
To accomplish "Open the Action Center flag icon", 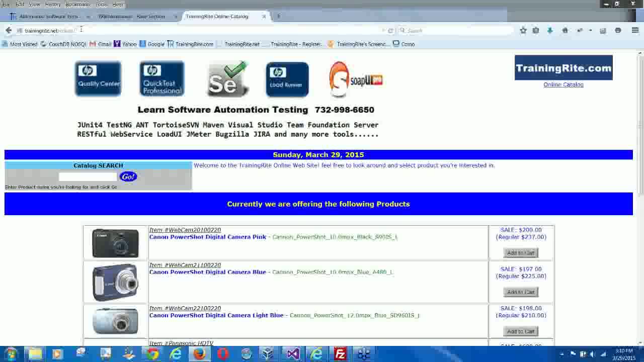I will (573, 354).
